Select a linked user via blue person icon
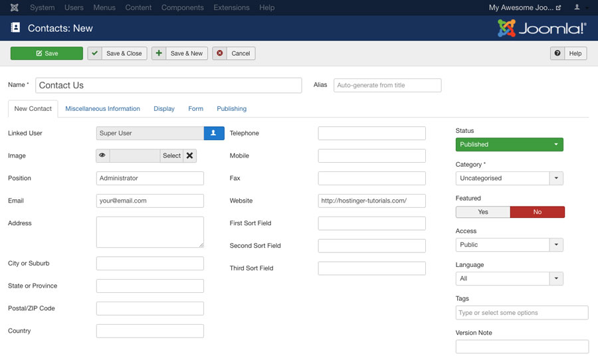Image resolution: width=598 pixels, height=364 pixels. (214, 133)
